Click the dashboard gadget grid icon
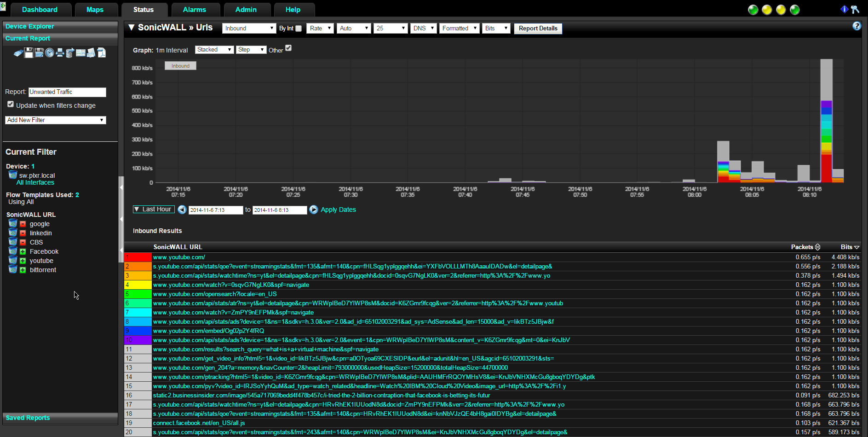 (x=80, y=53)
